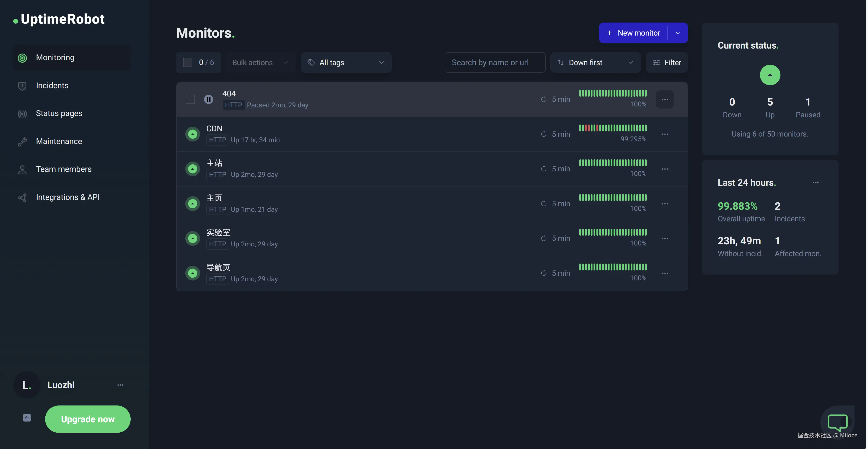Open the Down first sort dropdown

[x=595, y=62]
